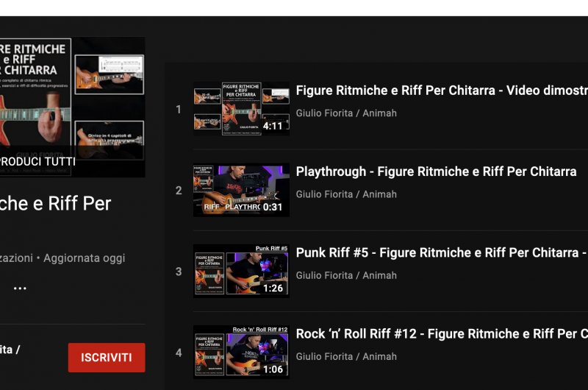Select playlist index number 3

tap(179, 272)
